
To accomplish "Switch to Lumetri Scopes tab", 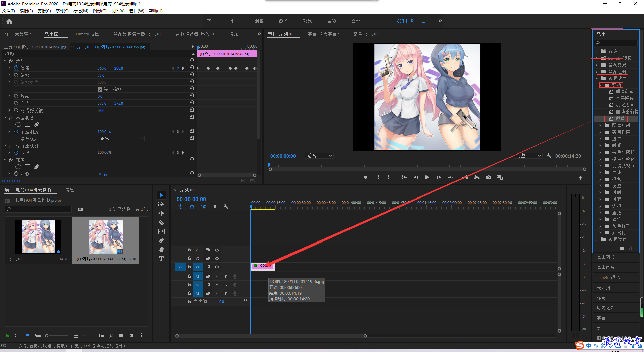I will coord(88,34).
